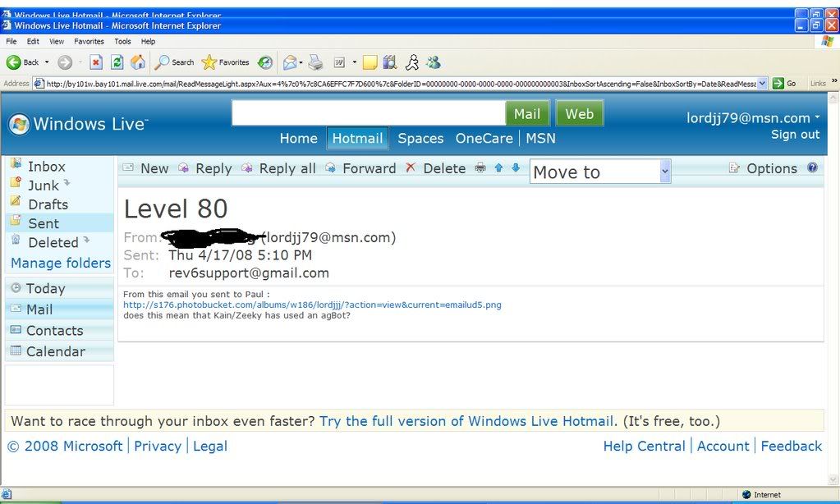Open the Move to dropdown
This screenshot has height=504, width=840.
point(600,172)
